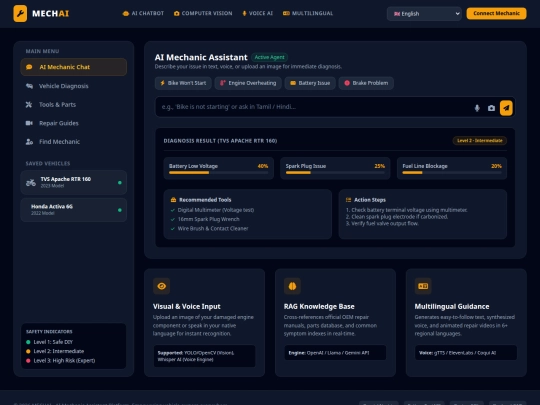Click the Connect Mechanic button

(496, 13)
